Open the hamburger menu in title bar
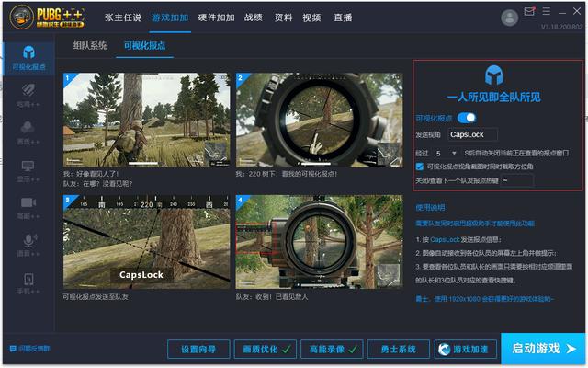Screen dimensions: 588x368 click(x=547, y=12)
